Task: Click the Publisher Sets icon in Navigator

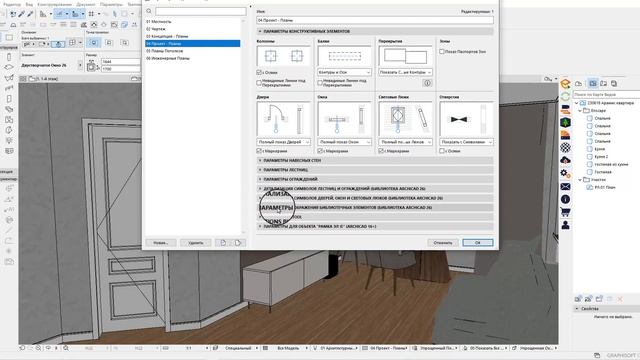Action: 613,83
